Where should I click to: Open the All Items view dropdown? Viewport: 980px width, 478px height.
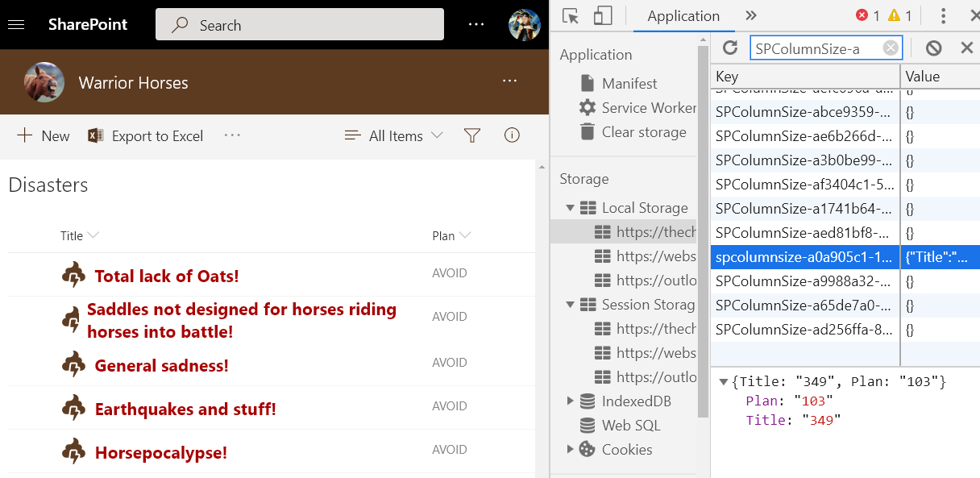[x=393, y=135]
